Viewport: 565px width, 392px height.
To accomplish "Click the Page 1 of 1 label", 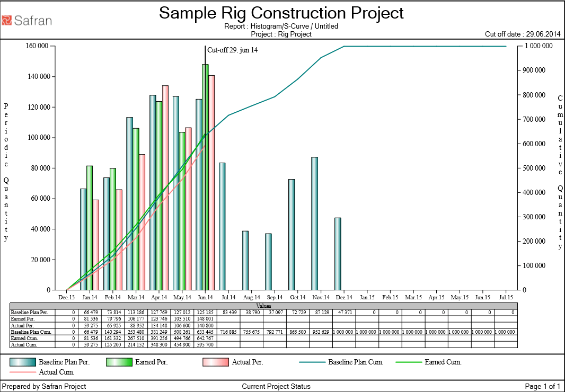I will click(542, 386).
